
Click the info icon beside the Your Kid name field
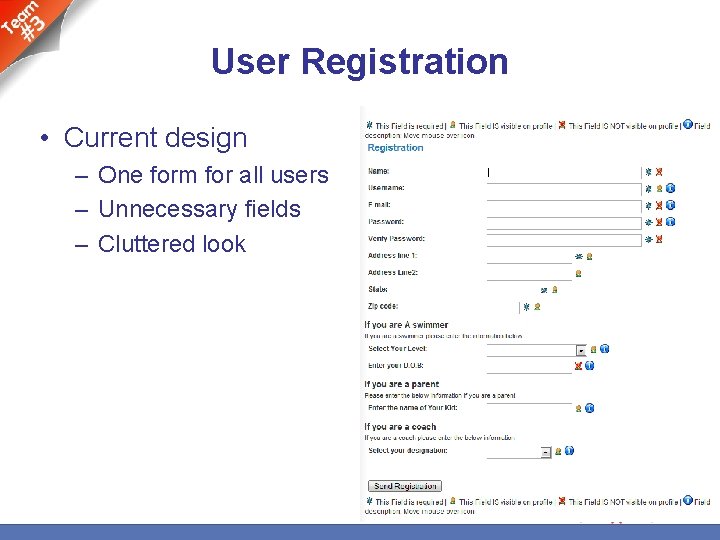[590, 408]
